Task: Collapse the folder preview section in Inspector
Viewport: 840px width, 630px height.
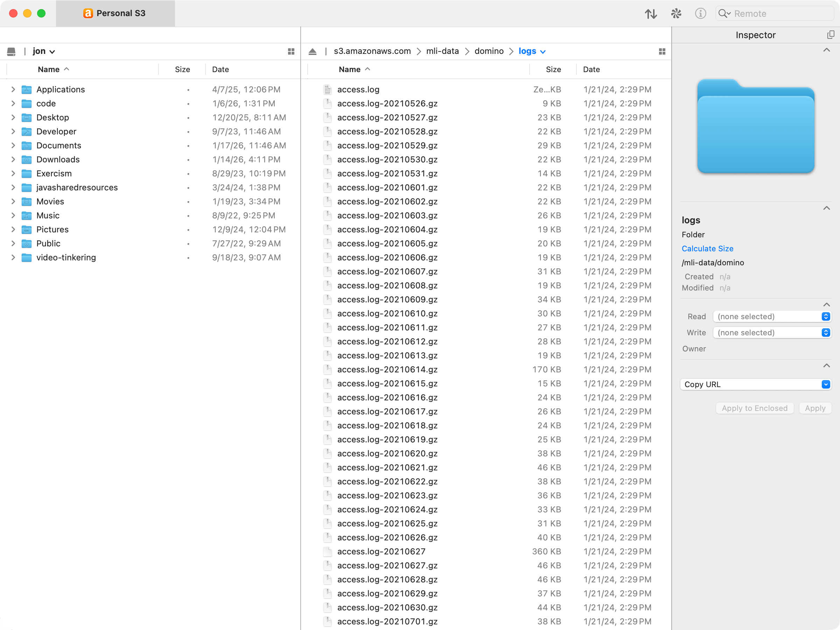Action: (826, 50)
